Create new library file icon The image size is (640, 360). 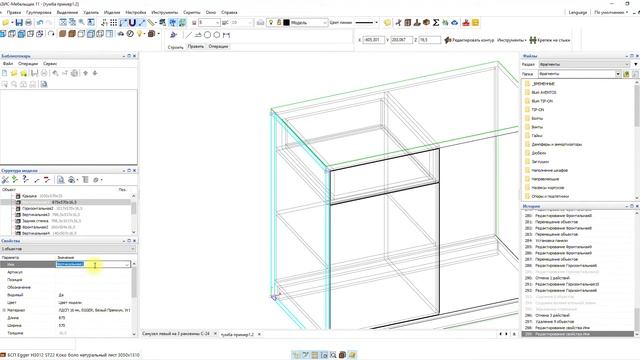(x=4, y=73)
